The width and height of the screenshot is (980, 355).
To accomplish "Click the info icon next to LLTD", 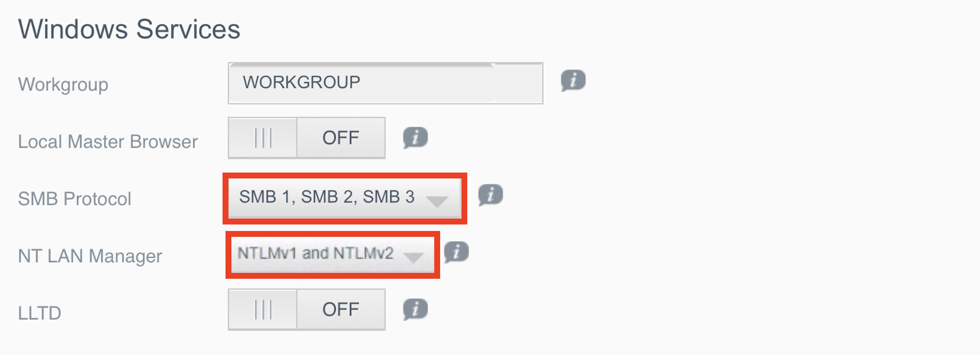I will (414, 309).
